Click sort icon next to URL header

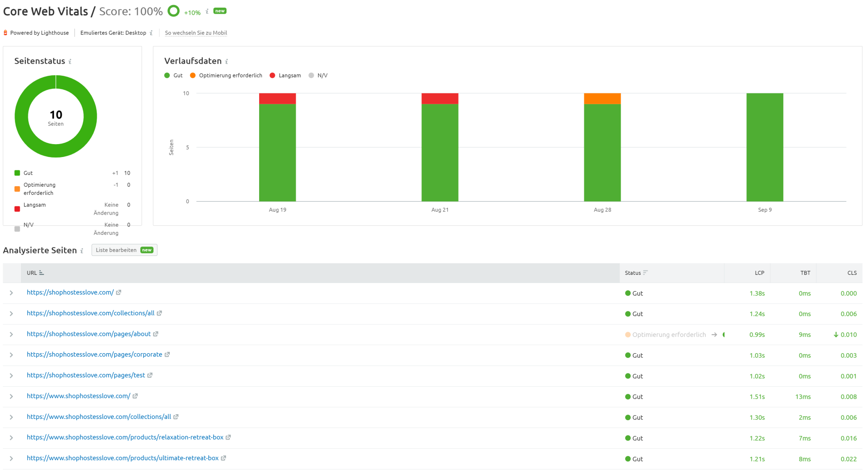pos(42,273)
